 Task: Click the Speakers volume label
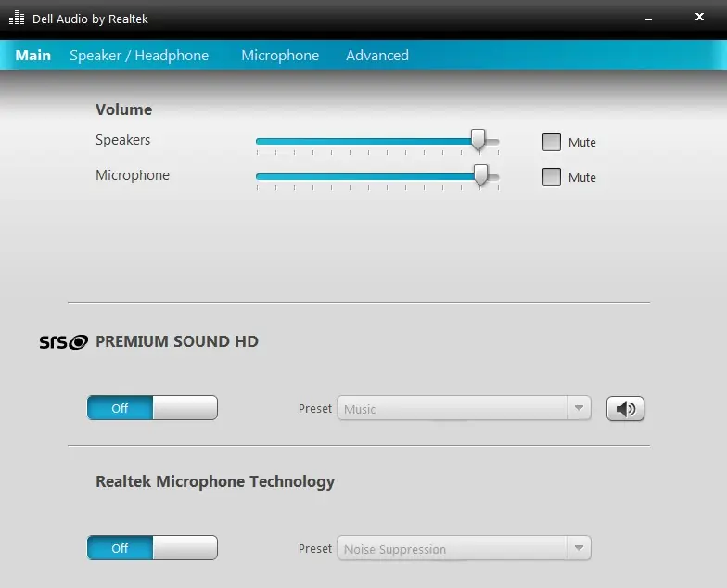122,140
